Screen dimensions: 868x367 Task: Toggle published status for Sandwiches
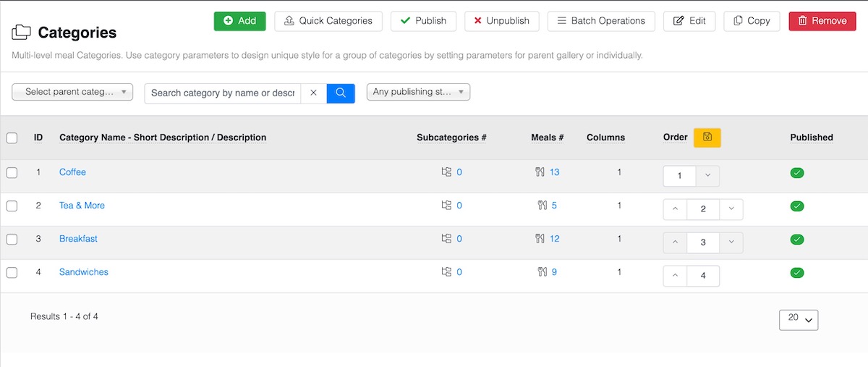[x=797, y=273]
